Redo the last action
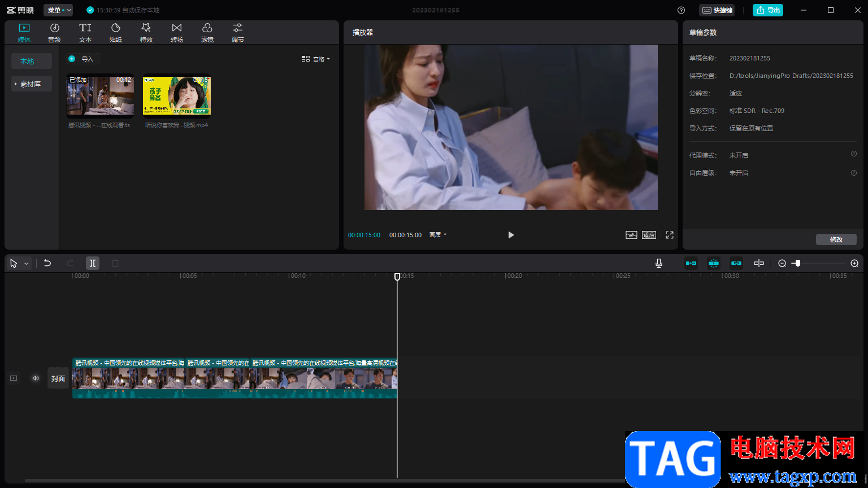The image size is (868, 488). point(70,263)
